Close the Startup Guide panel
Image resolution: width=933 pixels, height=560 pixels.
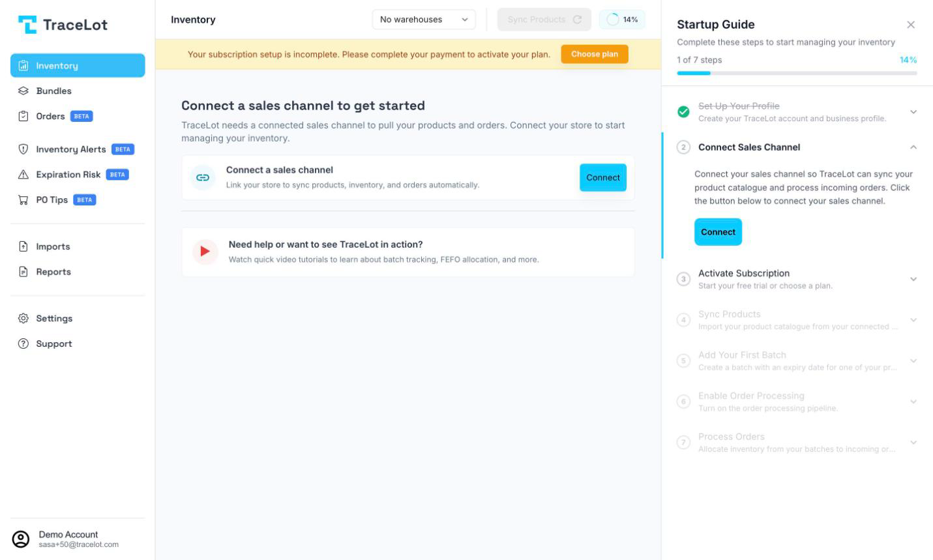point(911,25)
